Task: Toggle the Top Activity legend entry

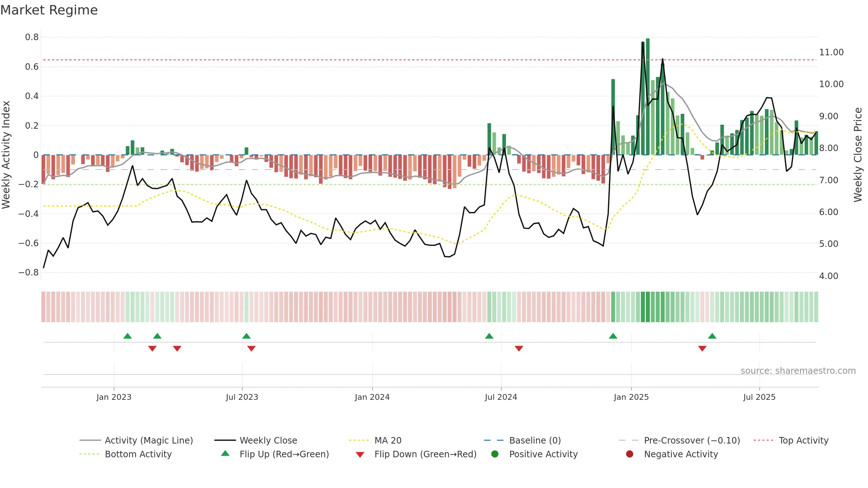Action: [791, 440]
